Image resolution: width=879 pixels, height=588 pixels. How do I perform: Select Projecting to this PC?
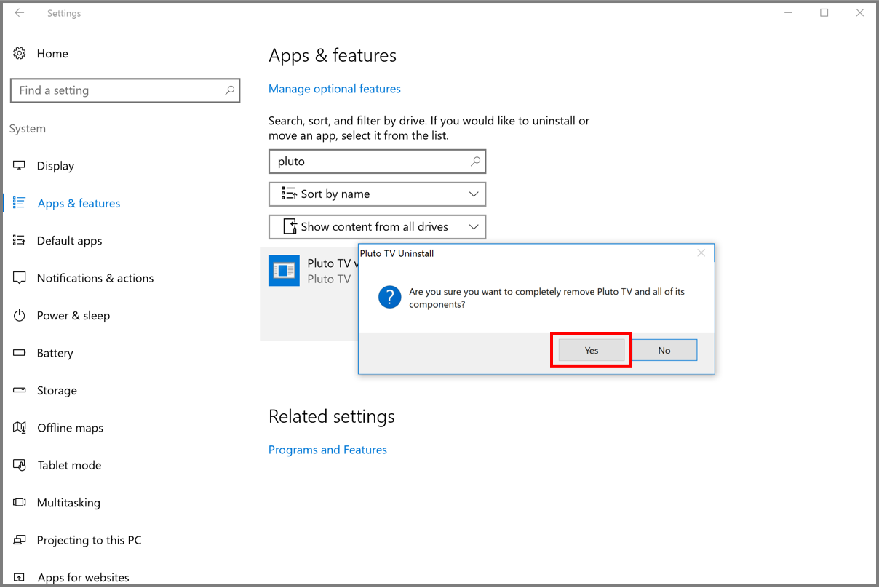tap(89, 540)
